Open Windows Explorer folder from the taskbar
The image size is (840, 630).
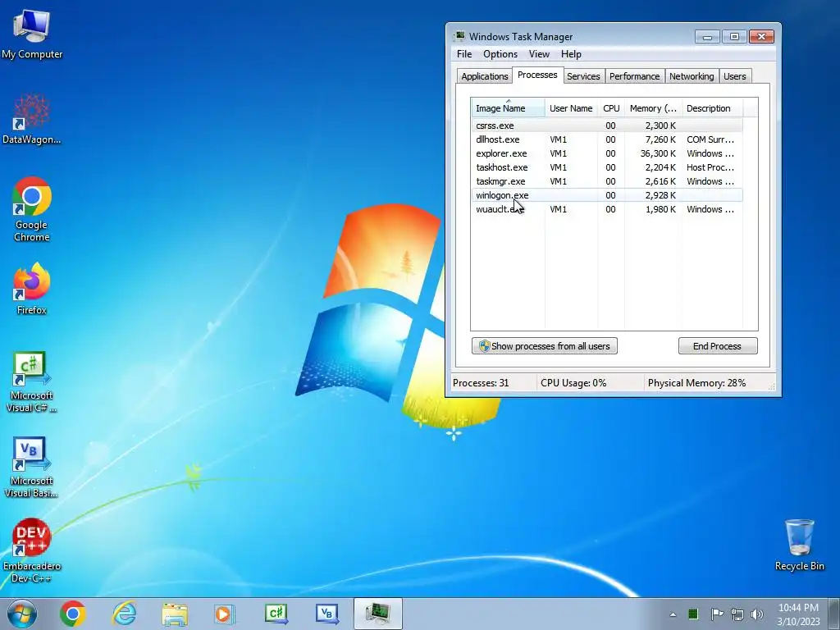click(x=175, y=614)
